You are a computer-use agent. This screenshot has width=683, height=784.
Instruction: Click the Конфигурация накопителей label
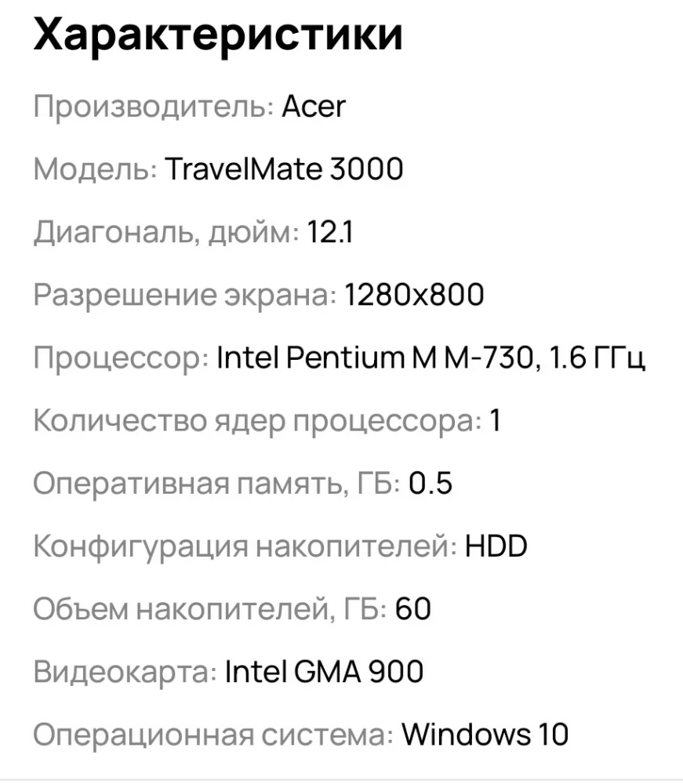[245, 546]
